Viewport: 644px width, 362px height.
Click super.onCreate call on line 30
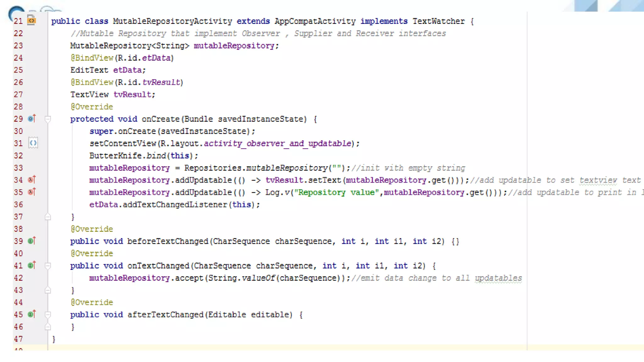[x=172, y=131]
